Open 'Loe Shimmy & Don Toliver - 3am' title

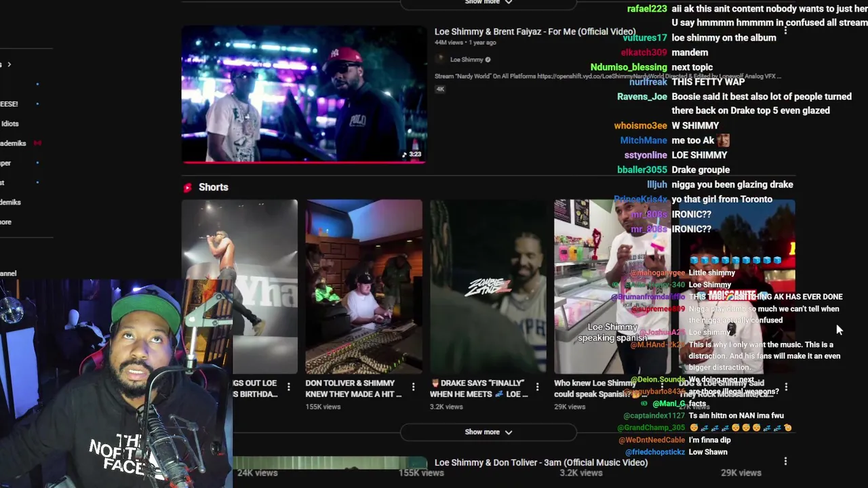click(541, 462)
